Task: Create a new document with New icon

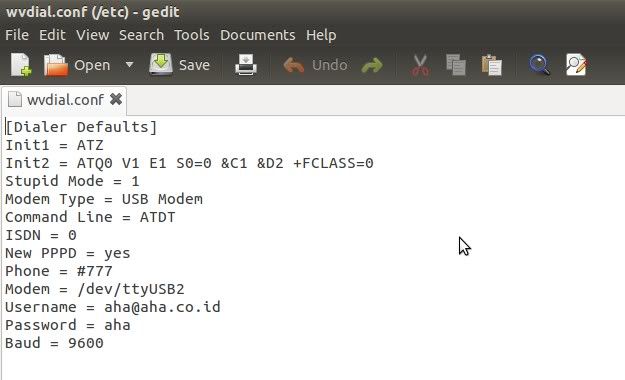Action: [x=21, y=65]
